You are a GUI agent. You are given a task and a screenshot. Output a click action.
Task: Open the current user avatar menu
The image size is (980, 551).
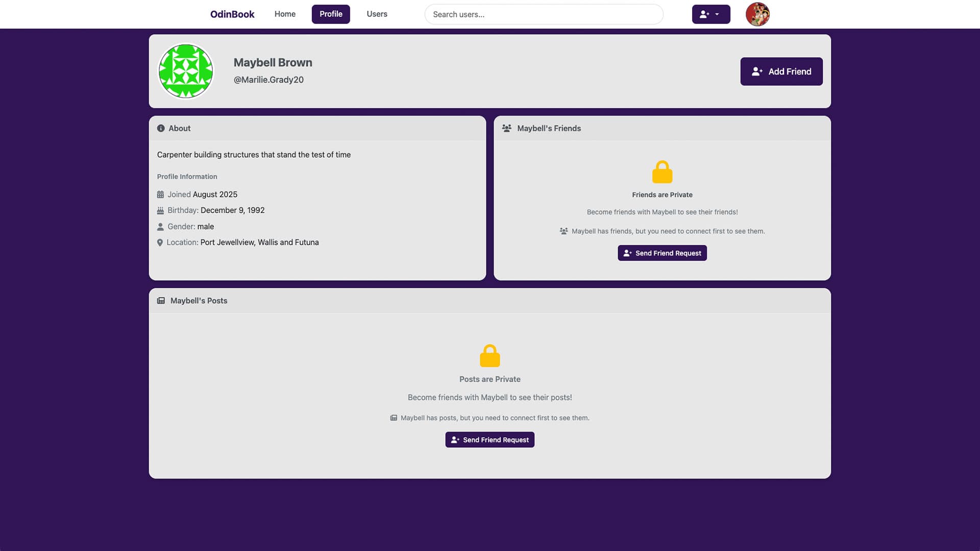coord(757,14)
